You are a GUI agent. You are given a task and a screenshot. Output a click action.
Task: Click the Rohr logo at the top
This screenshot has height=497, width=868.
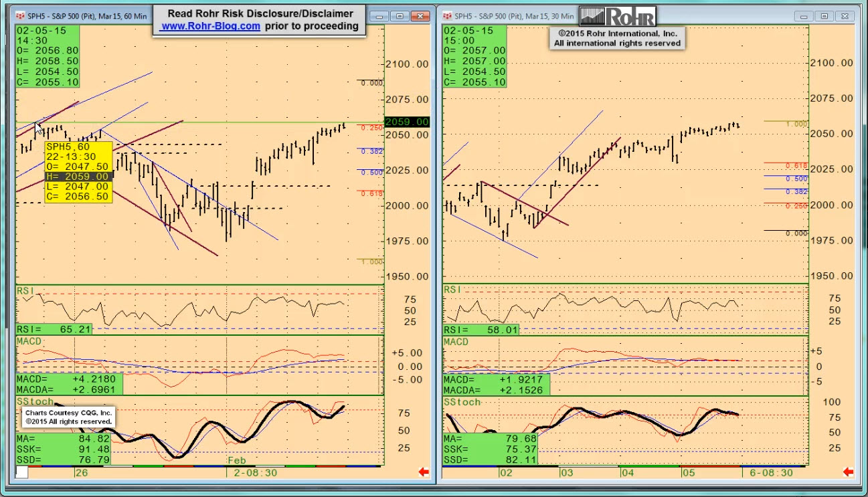coord(617,16)
